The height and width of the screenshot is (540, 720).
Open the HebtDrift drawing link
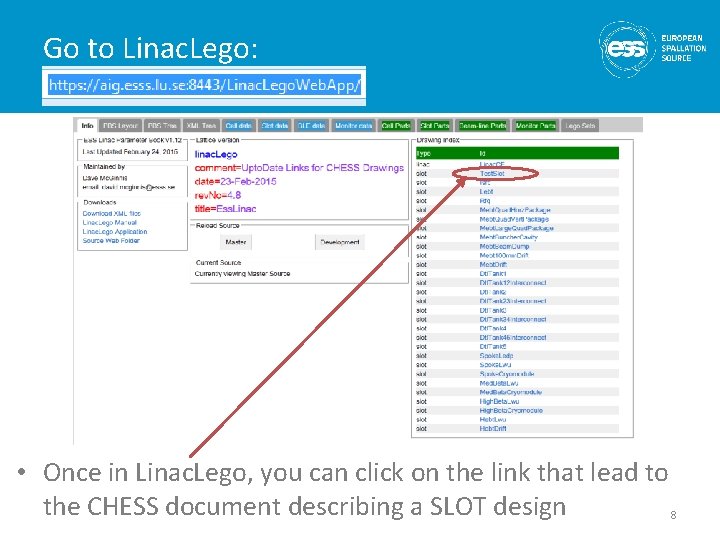tap(493, 428)
